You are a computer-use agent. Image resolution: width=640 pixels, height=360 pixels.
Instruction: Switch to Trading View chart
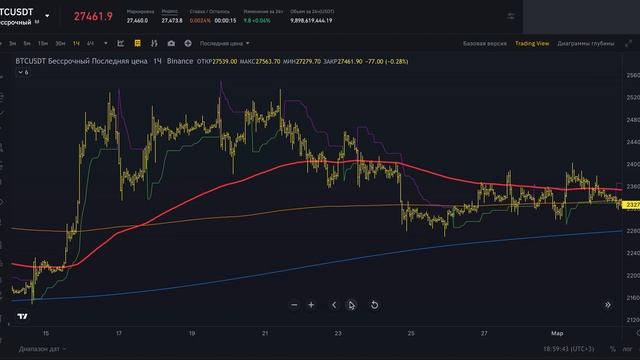[532, 43]
